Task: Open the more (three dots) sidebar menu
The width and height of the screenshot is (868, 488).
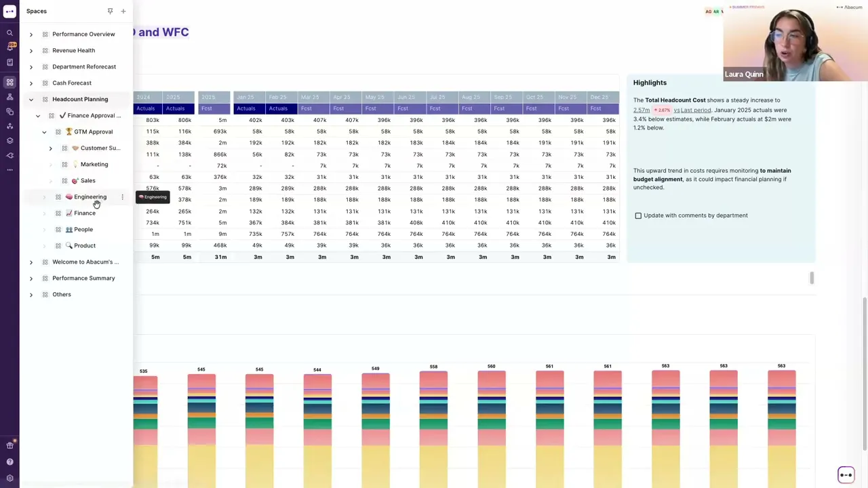Action: pyautogui.click(x=9, y=170)
